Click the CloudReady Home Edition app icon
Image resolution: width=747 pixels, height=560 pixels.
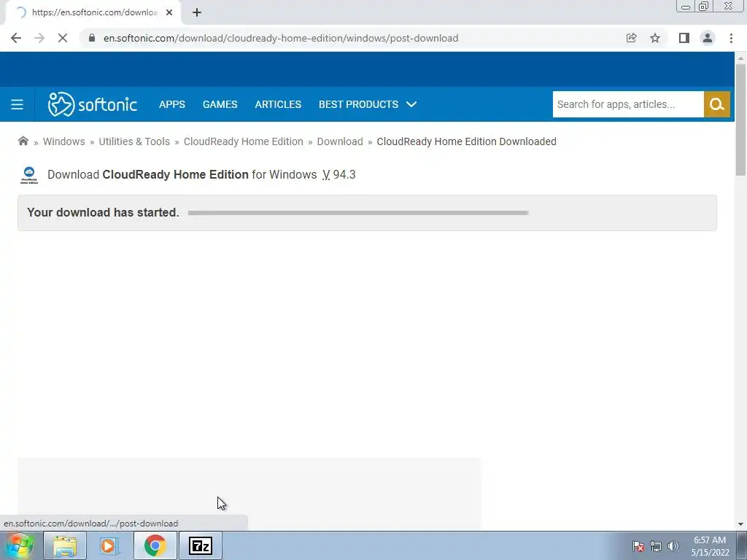[x=29, y=175]
